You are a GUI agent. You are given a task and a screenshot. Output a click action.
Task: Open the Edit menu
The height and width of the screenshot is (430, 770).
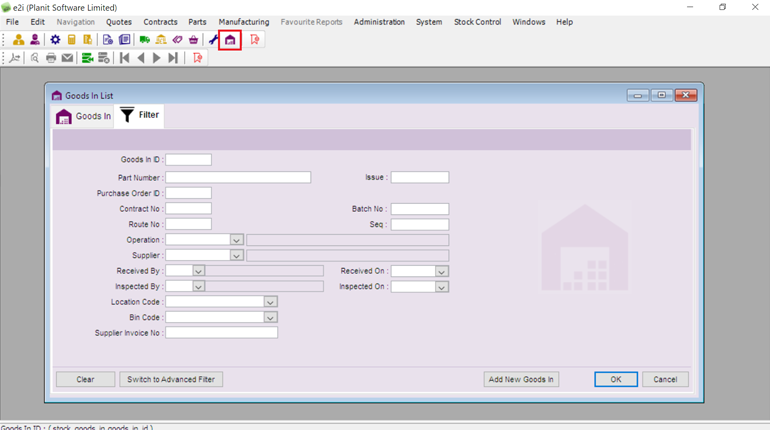(37, 22)
